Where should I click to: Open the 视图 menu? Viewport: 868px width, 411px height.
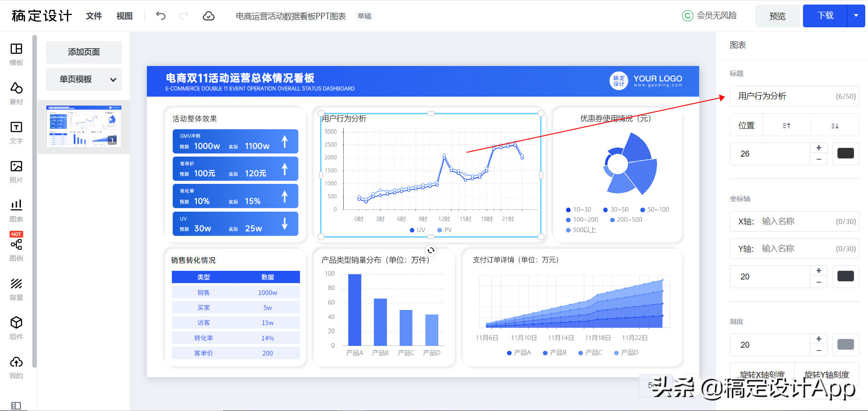point(125,16)
